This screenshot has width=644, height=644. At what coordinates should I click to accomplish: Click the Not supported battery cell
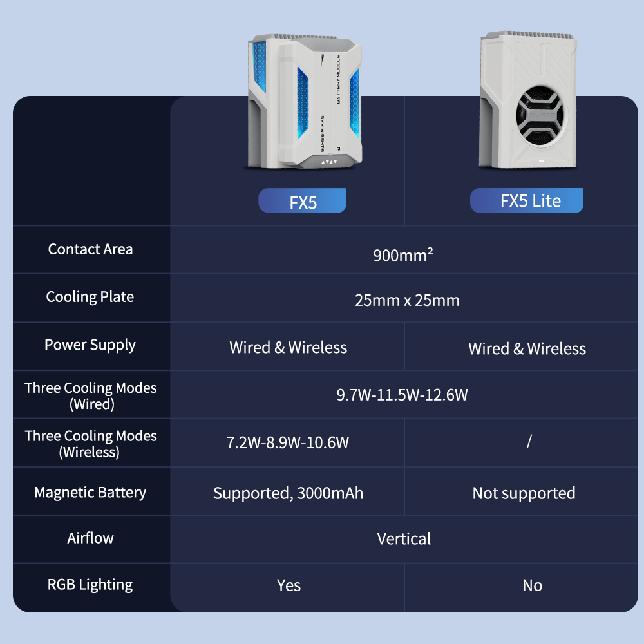coord(524,494)
